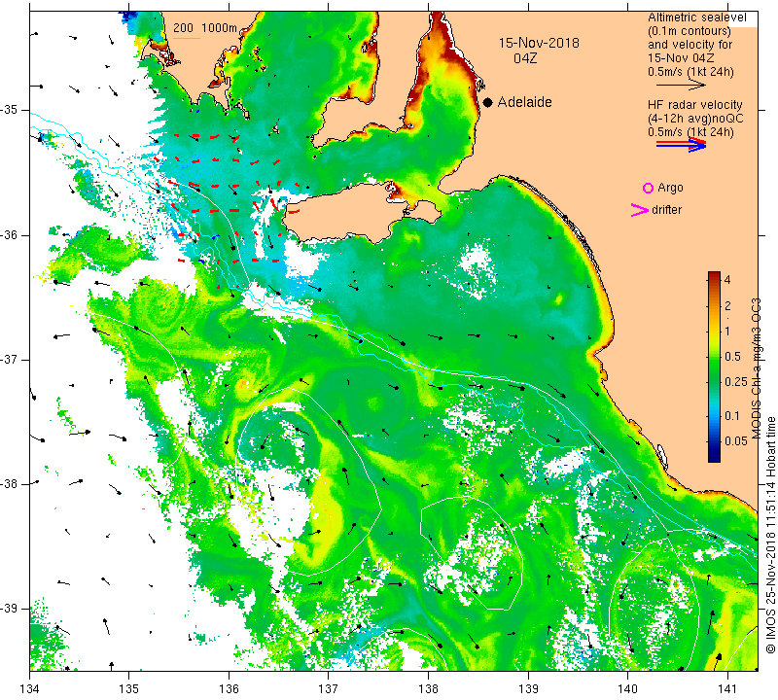Click the black altimetric velocity scale arrow

click(x=681, y=85)
